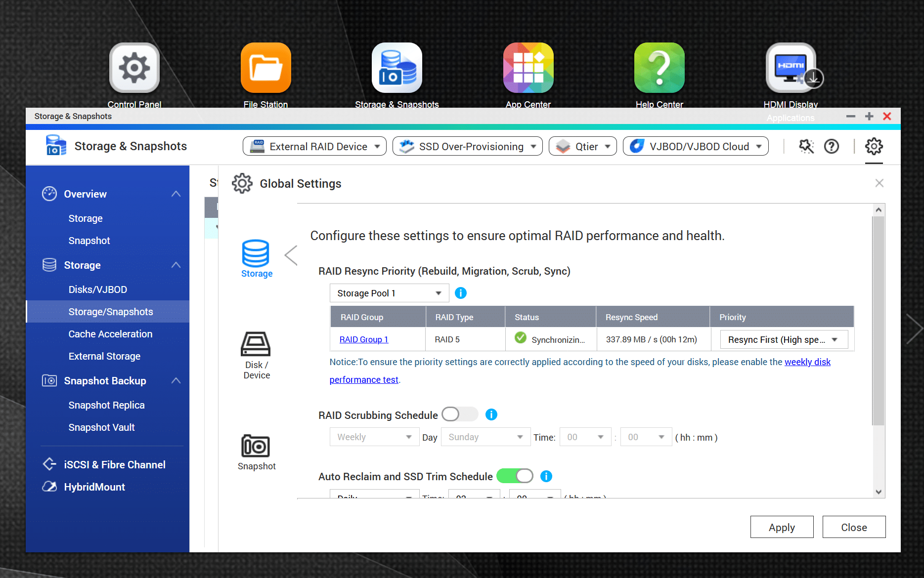Disable Auto Reclaim and SSD Trim toggle

[515, 476]
